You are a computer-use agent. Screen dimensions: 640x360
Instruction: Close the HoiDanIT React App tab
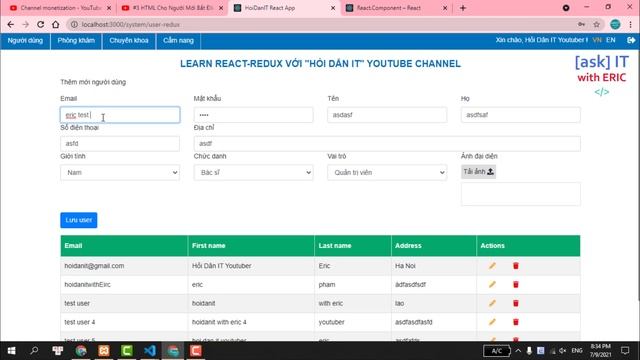coord(333,8)
